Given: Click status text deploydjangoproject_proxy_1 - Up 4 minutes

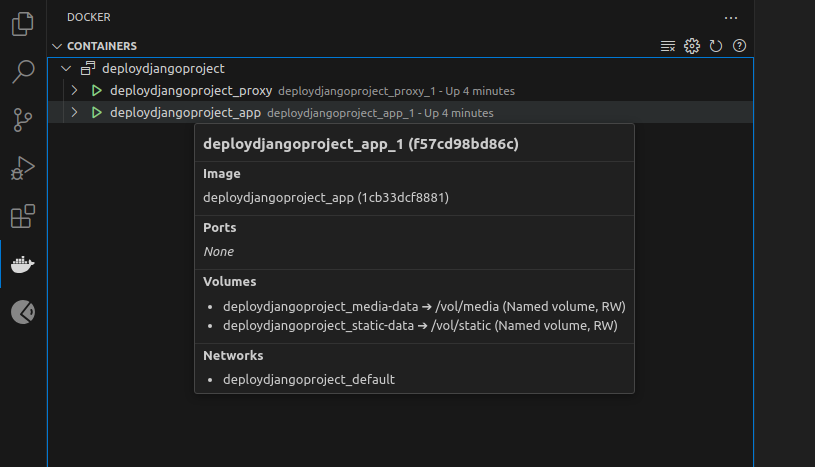Looking at the screenshot, I should pos(397,91).
